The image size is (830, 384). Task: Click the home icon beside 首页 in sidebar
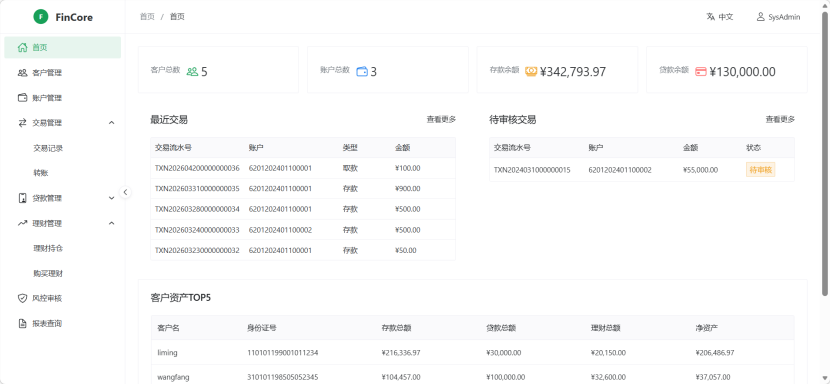(22, 48)
